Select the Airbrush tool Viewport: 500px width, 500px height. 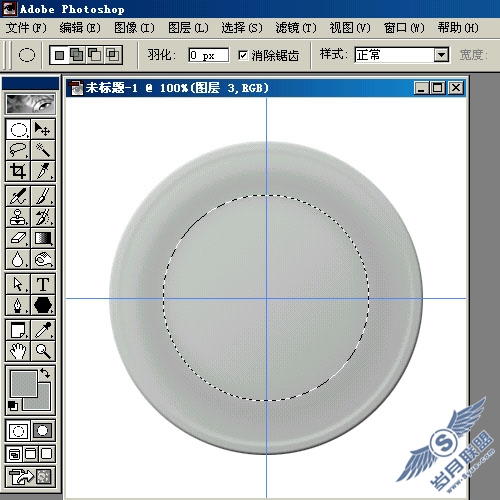coord(18,196)
